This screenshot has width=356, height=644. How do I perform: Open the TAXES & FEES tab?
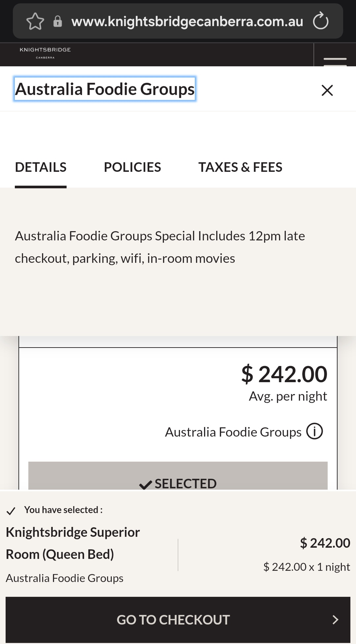pos(240,167)
